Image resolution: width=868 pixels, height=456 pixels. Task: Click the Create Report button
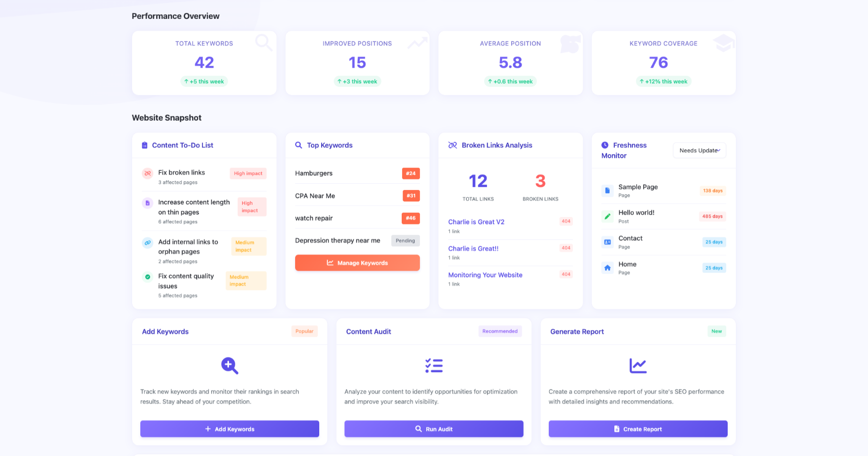coord(638,429)
